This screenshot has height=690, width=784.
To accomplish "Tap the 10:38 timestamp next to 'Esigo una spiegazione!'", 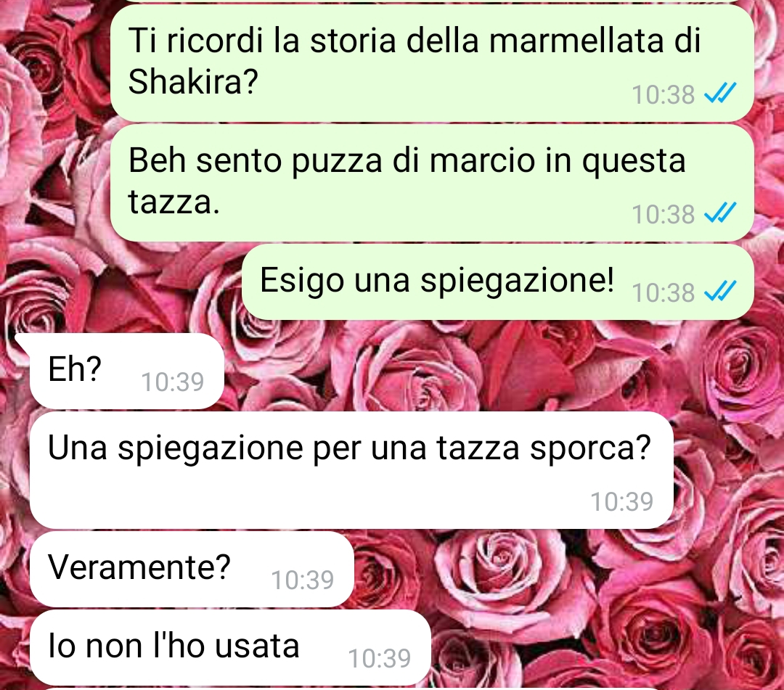I will coord(663,292).
